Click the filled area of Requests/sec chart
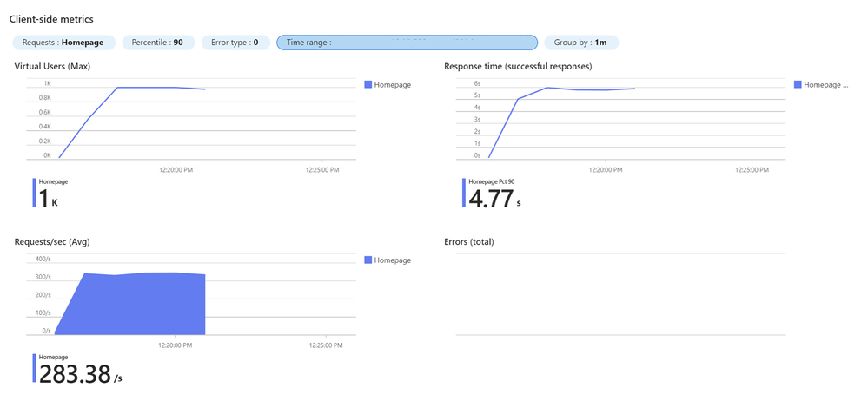 click(x=138, y=304)
